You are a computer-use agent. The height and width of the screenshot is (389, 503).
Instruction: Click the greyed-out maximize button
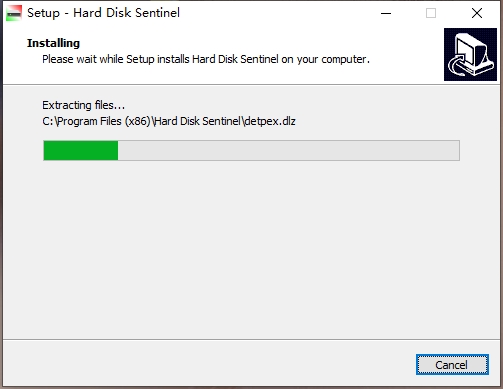point(431,13)
